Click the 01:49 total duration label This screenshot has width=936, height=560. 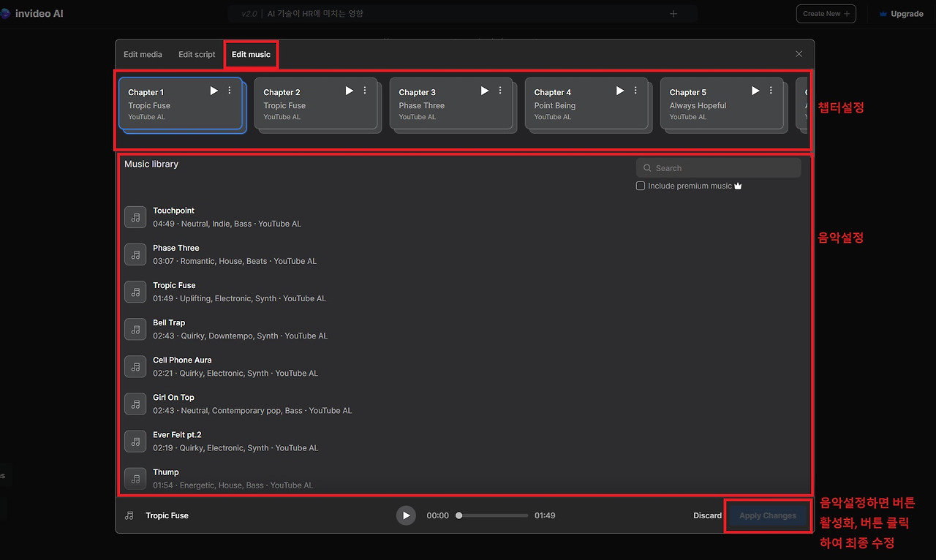pyautogui.click(x=545, y=515)
